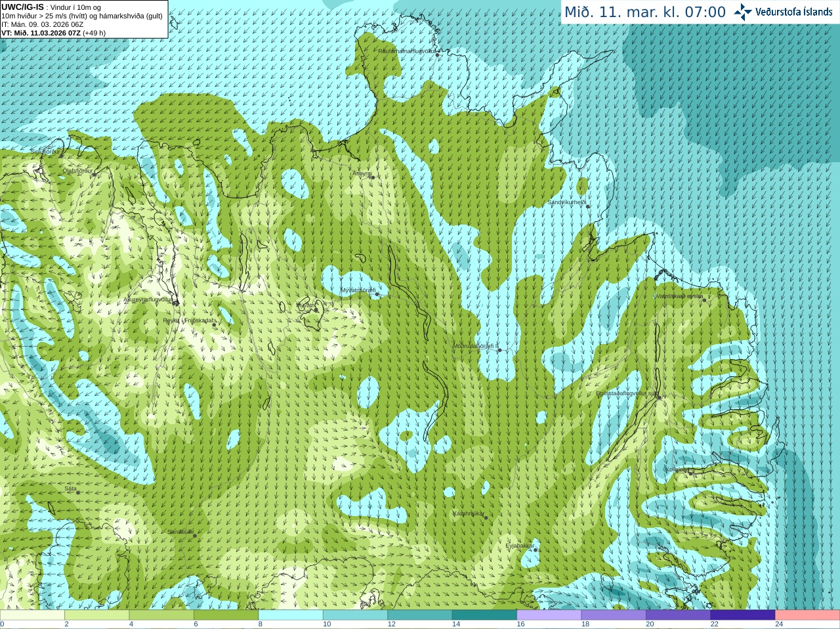Image resolution: width=840 pixels, height=629 pixels.
Task: Click the Ólafsfjörður station label
Action: [77, 171]
